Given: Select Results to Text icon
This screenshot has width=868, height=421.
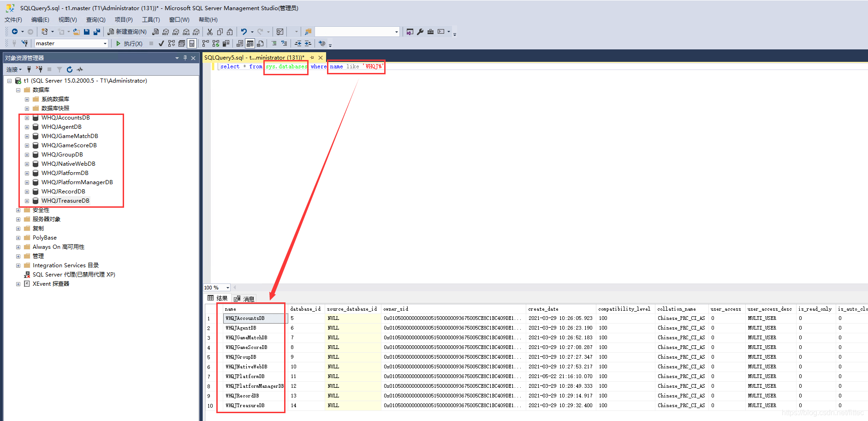Looking at the screenshot, I should (239, 43).
